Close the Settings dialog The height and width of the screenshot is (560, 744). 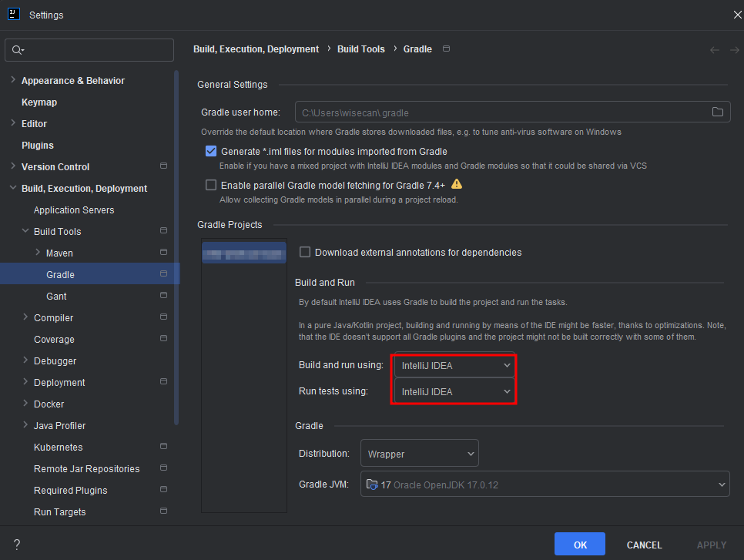click(737, 15)
